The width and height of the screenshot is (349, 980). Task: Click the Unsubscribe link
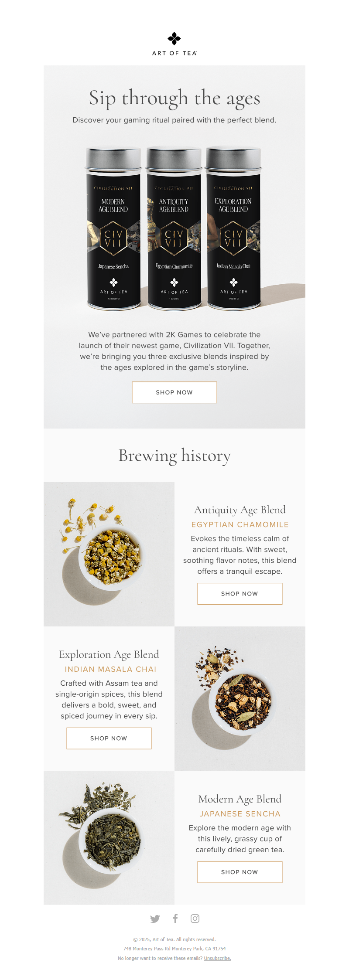(217, 958)
